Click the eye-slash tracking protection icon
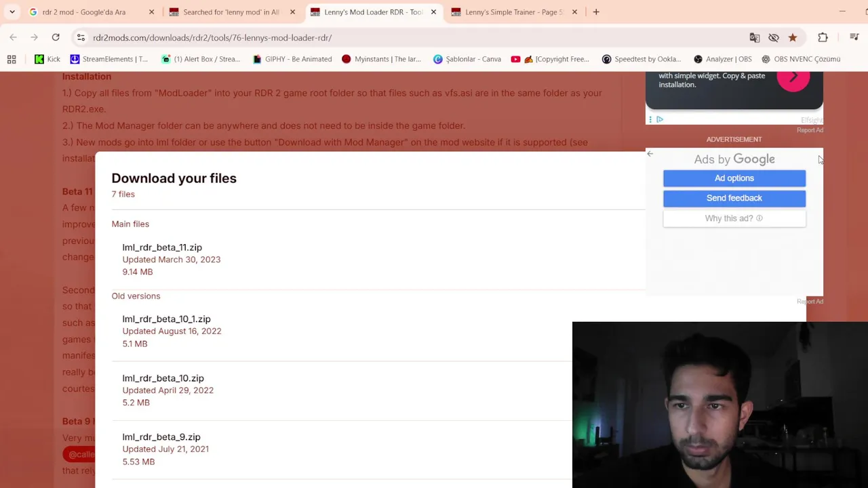The width and height of the screenshot is (868, 488). coord(774,37)
